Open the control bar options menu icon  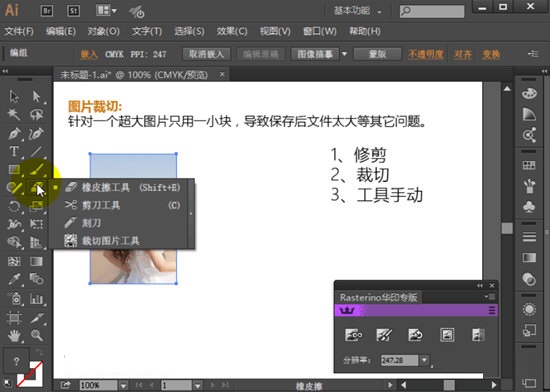tap(533, 54)
